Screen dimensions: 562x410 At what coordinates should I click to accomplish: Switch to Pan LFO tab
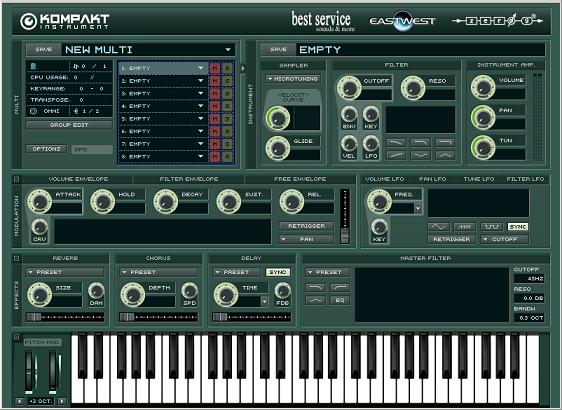pyautogui.click(x=433, y=179)
